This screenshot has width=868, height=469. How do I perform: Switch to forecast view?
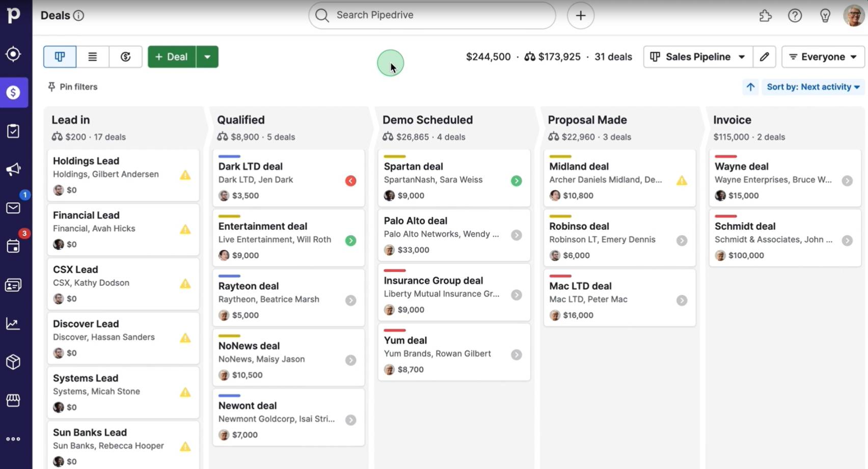125,57
